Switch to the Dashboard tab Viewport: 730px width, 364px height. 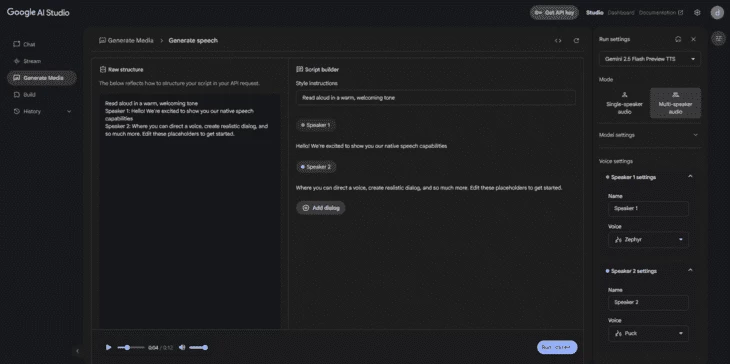click(621, 13)
